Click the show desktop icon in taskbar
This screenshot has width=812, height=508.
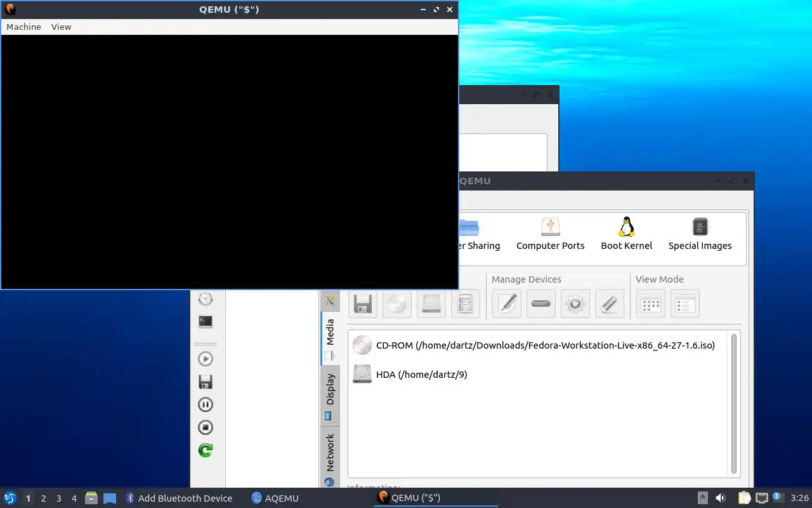(110, 498)
